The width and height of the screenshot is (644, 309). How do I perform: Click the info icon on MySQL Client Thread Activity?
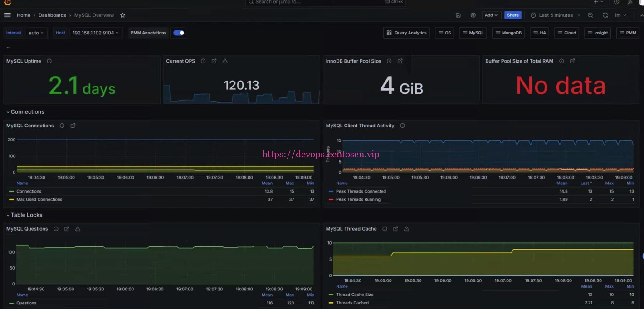pyautogui.click(x=402, y=126)
